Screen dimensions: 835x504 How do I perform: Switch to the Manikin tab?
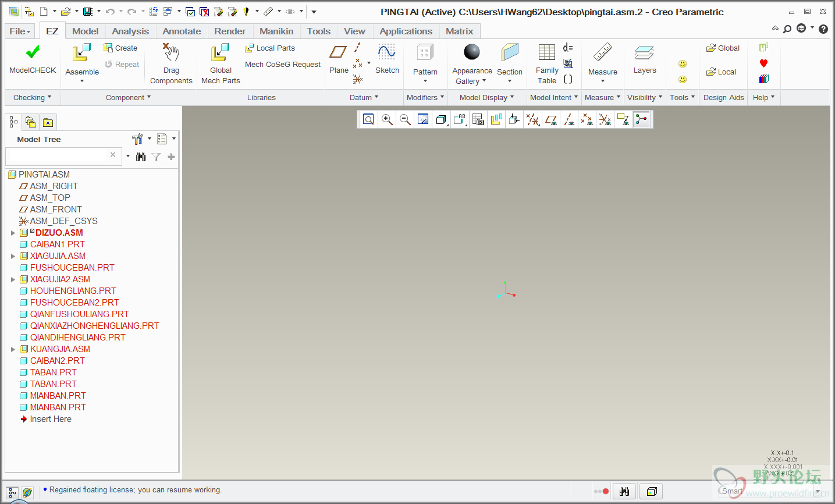(x=276, y=31)
